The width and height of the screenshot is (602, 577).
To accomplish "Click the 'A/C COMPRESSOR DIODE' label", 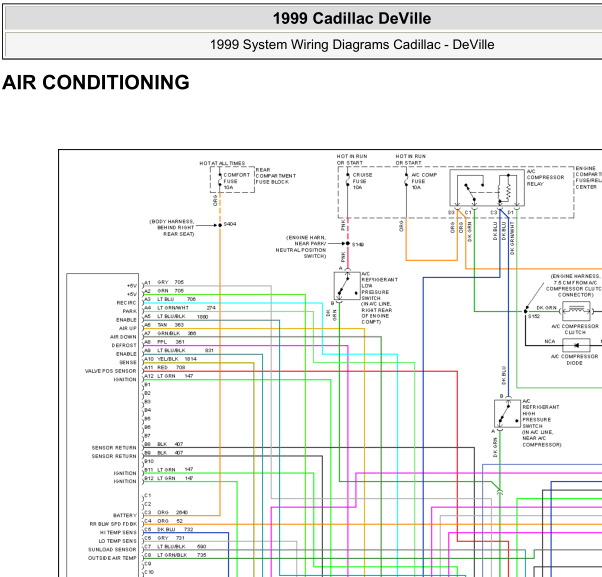I will point(574,360).
